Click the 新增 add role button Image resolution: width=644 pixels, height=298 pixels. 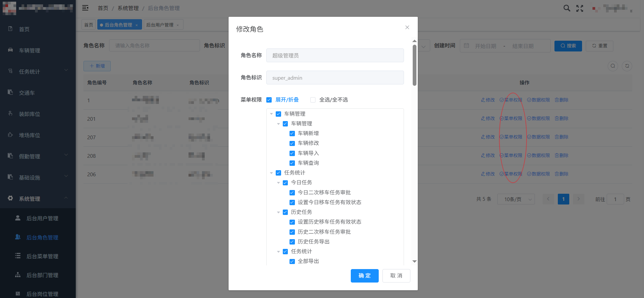[97, 66]
